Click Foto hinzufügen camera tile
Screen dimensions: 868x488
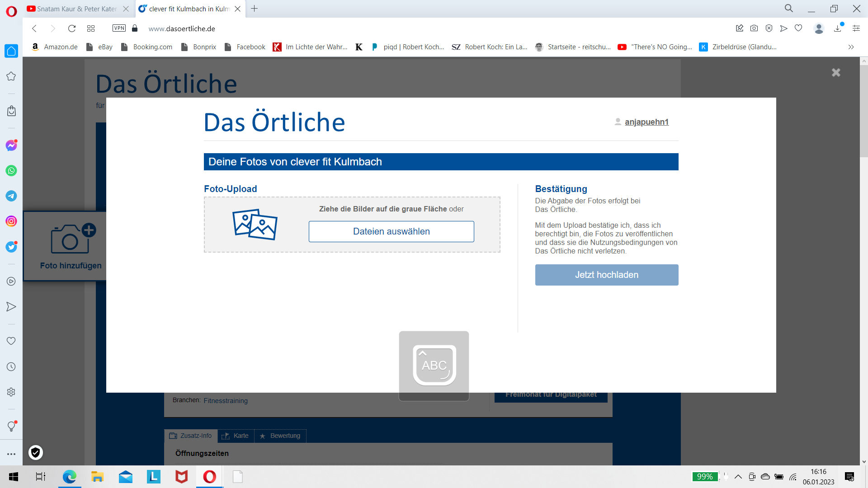coord(66,246)
